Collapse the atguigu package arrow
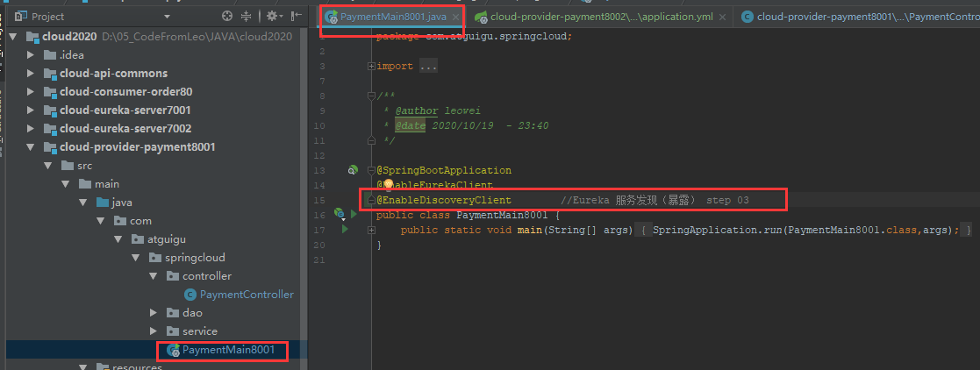The height and width of the screenshot is (370, 980). [x=118, y=239]
